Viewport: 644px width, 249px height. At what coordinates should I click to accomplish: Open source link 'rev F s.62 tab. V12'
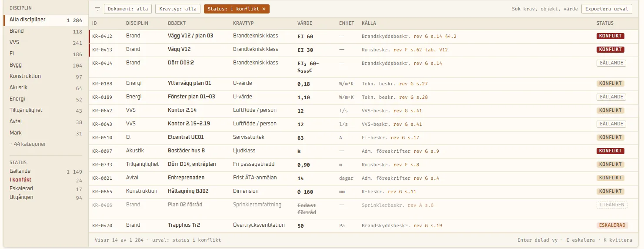click(420, 50)
